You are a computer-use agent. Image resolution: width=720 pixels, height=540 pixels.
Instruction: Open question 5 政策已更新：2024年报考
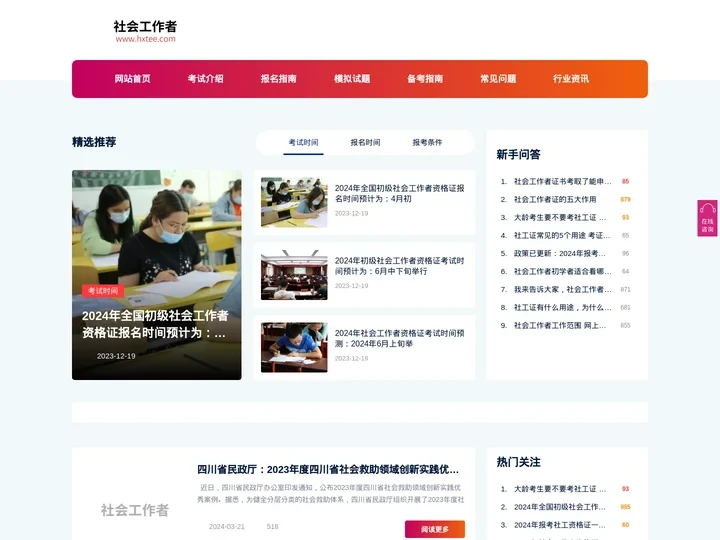pyautogui.click(x=559, y=253)
